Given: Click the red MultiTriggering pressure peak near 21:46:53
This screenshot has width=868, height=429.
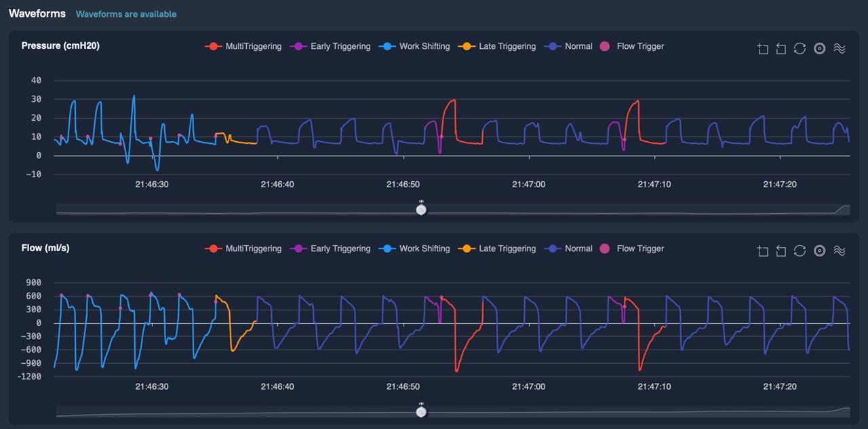Looking at the screenshot, I should coord(451,100).
